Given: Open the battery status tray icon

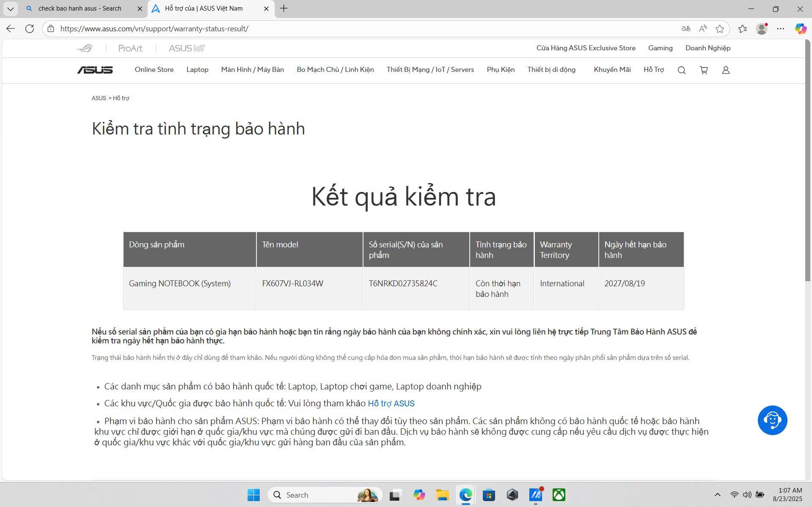Looking at the screenshot, I should click(x=760, y=495).
